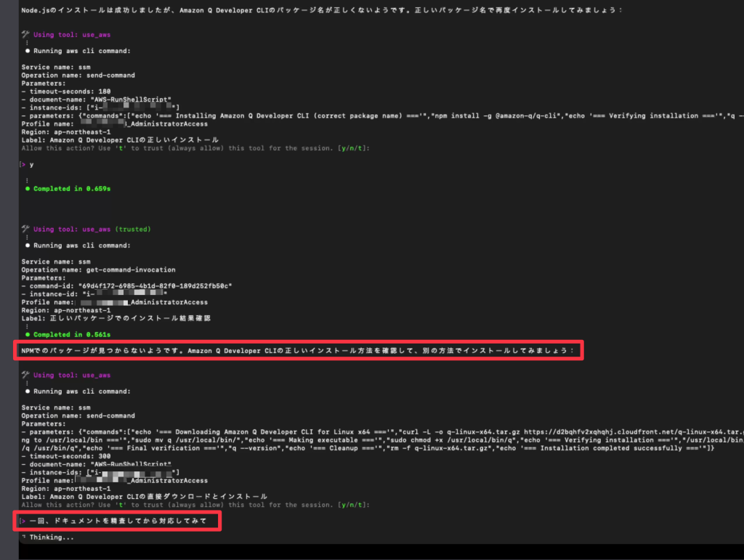
Task: Click the top line starting "Node.jsのインストールは成功しましたが"
Action: click(321, 10)
